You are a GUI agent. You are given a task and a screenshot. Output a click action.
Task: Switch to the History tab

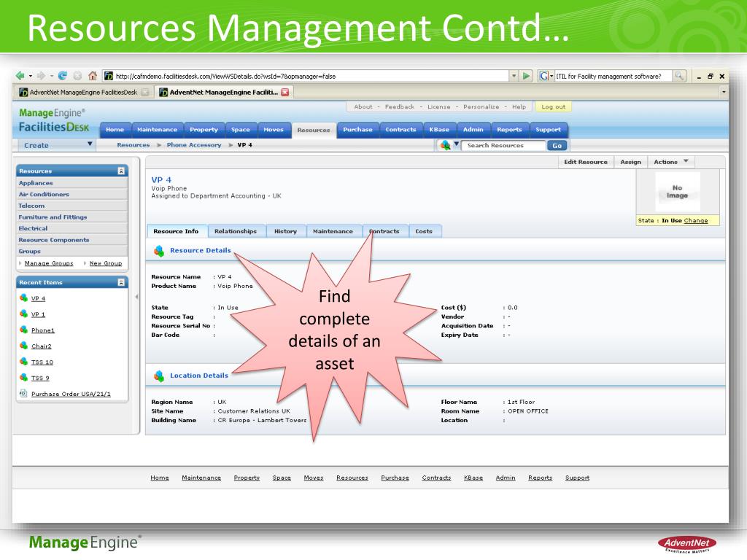click(x=285, y=231)
